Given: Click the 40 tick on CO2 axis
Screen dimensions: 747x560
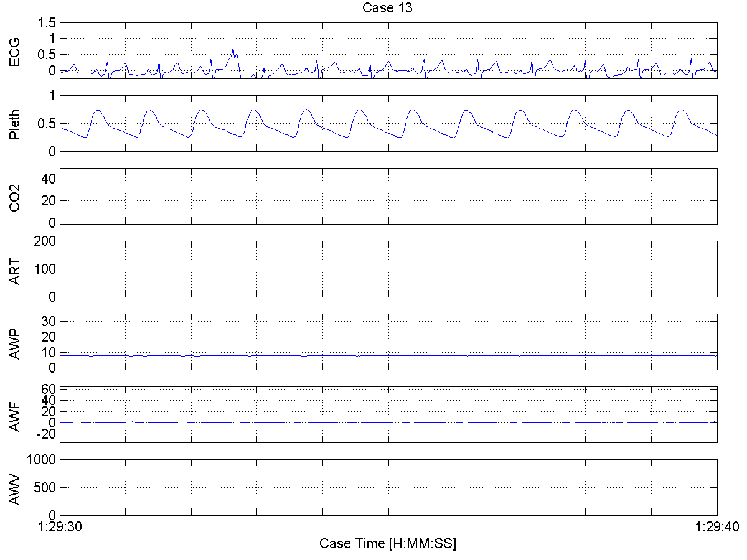Looking at the screenshot, I should (49, 179).
